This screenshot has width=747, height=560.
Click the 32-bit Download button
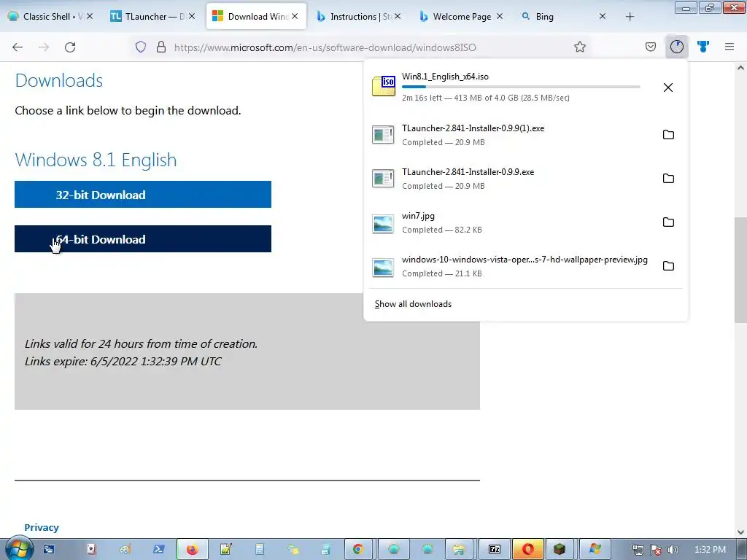coord(143,194)
